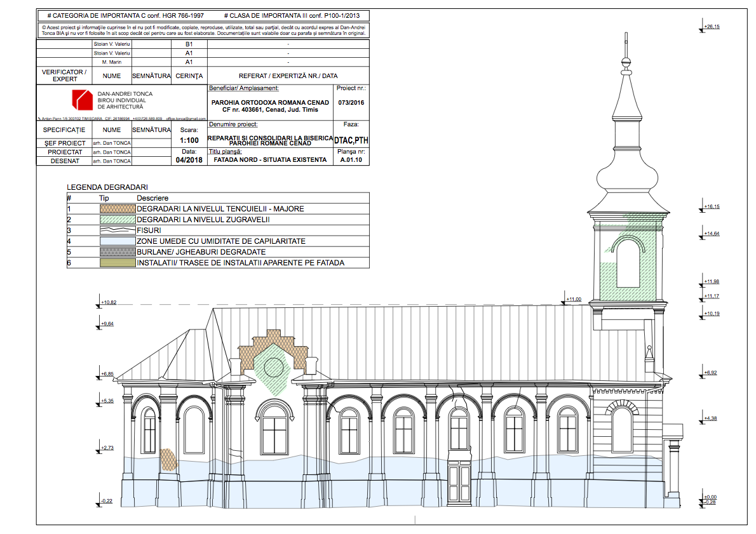The height and width of the screenshot is (534, 756).
Task: Click the FISURI crack line legend sample
Action: click(117, 230)
